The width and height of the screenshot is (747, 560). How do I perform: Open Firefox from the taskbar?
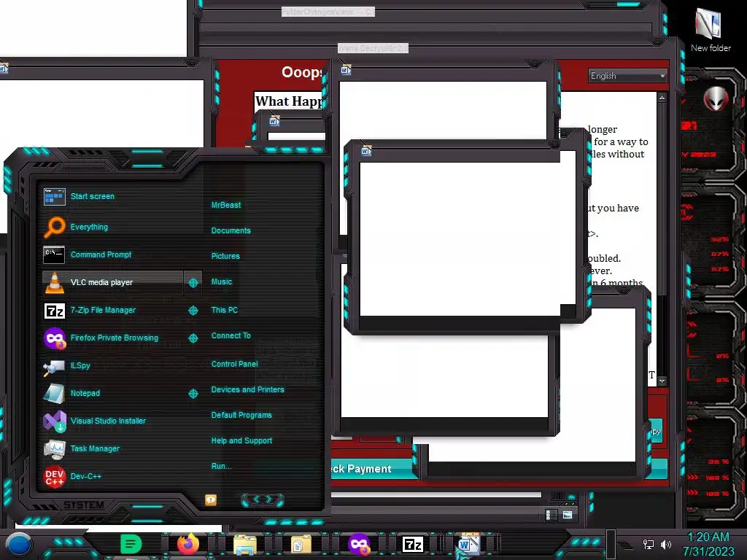(187, 544)
